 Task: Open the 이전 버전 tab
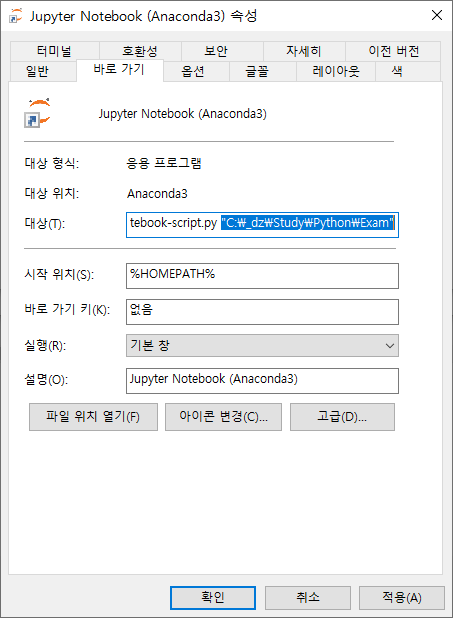[393, 51]
